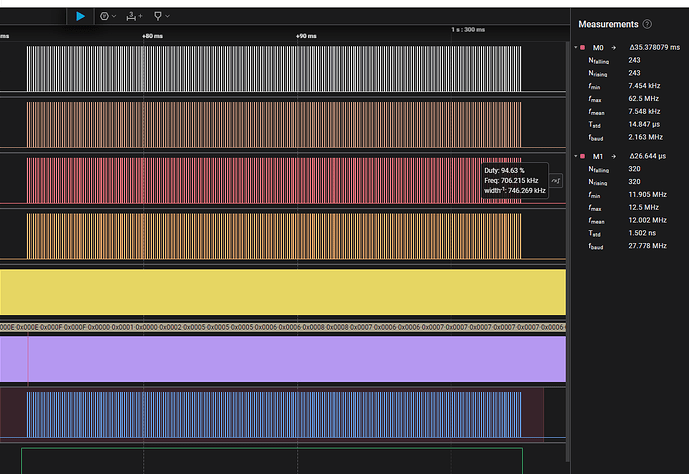This screenshot has width=689, height=474.
Task: Click the help icon next to Measurements
Action: (647, 24)
